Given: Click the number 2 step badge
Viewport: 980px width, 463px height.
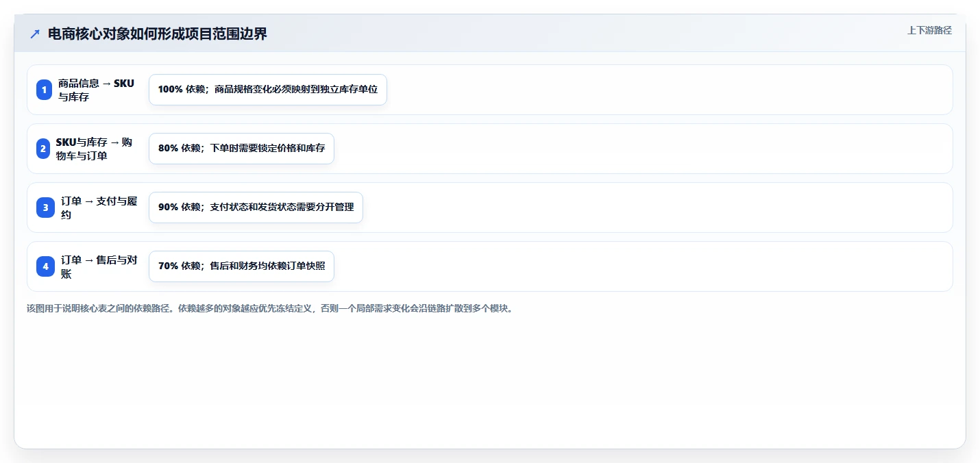Looking at the screenshot, I should [44, 149].
